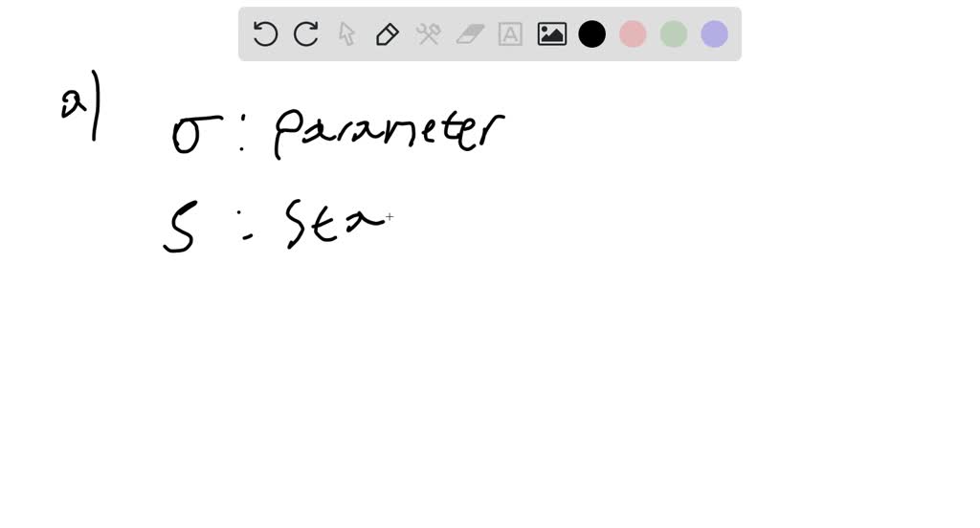Set pen color to black
This screenshot has height=528, width=980.
tap(591, 33)
